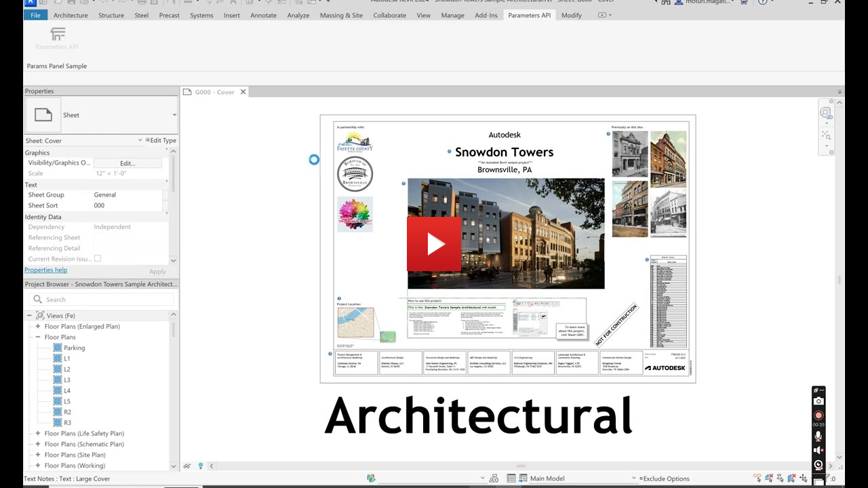Expand Floor Plans (Working) node
Image resolution: width=868 pixels, height=488 pixels.
(38, 466)
